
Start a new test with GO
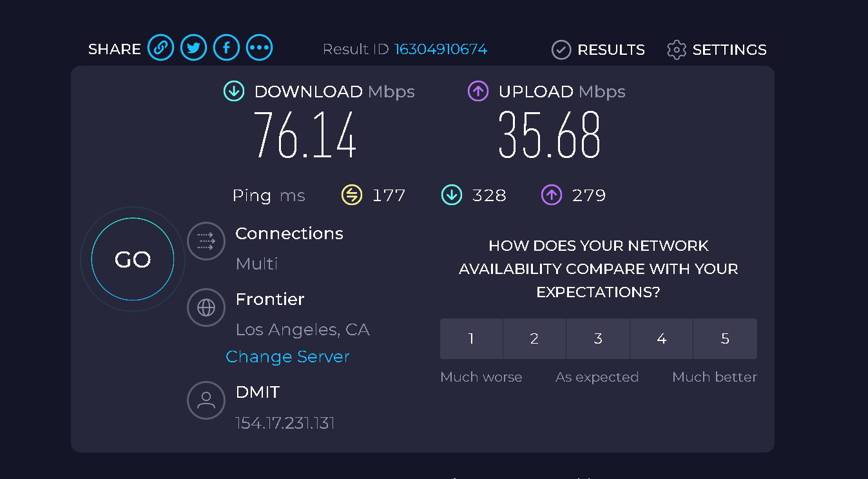[x=133, y=259]
